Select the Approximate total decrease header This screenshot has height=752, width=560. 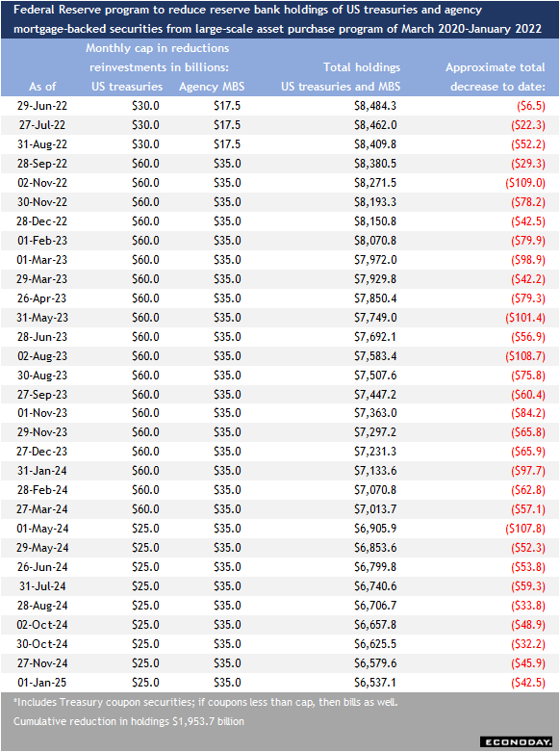pyautogui.click(x=496, y=77)
